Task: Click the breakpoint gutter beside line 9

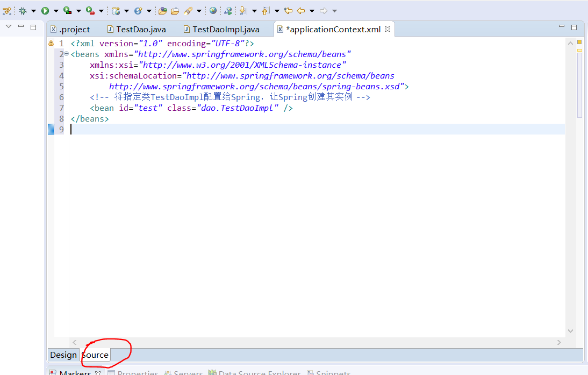Action: pyautogui.click(x=51, y=129)
